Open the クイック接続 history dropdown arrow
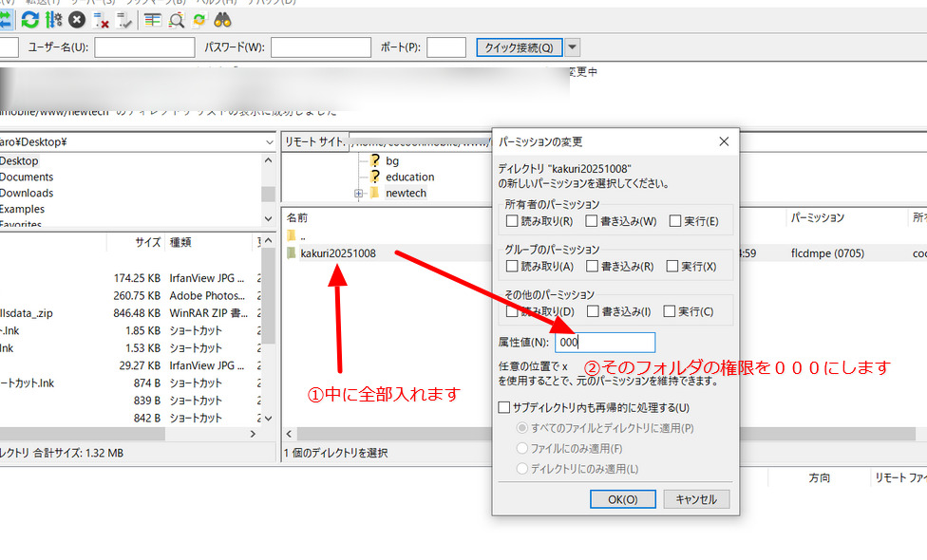This screenshot has height=560, width=927. (x=573, y=47)
